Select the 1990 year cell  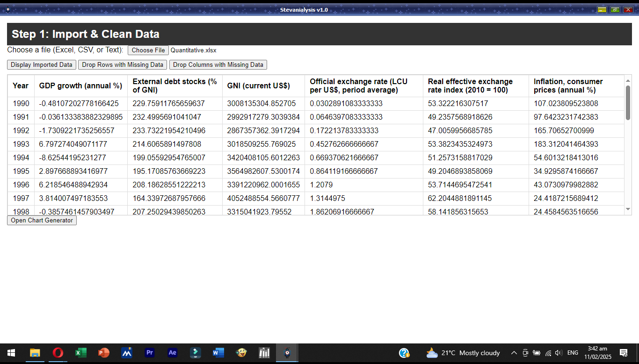[x=21, y=103]
